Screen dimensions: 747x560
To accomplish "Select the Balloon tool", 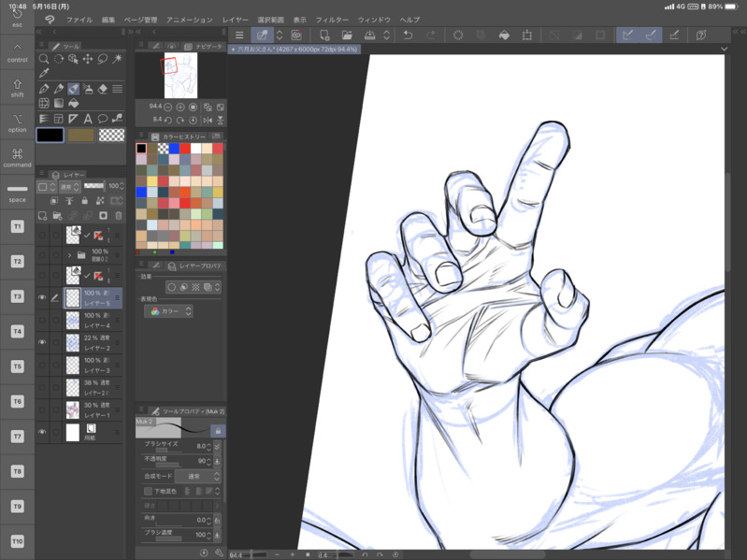I will [x=103, y=119].
